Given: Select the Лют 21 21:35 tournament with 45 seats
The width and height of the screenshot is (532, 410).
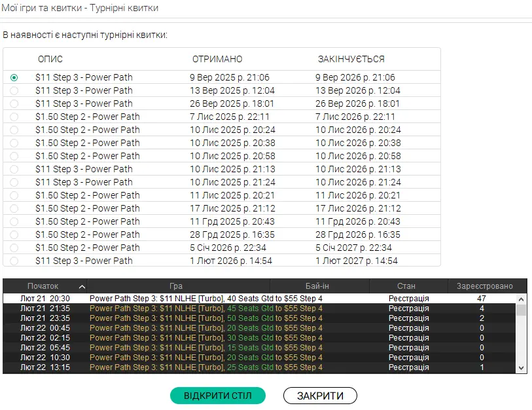Looking at the screenshot, I should (205, 308).
